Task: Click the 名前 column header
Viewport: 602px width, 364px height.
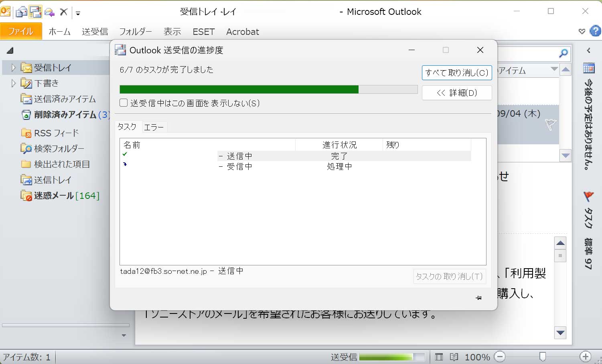Action: pyautogui.click(x=207, y=145)
